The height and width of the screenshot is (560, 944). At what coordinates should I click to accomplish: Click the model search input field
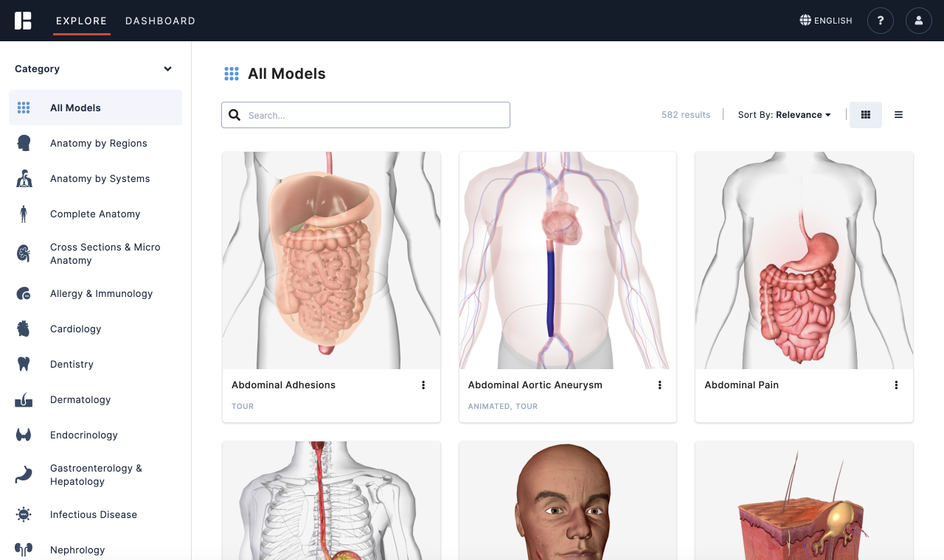[366, 115]
